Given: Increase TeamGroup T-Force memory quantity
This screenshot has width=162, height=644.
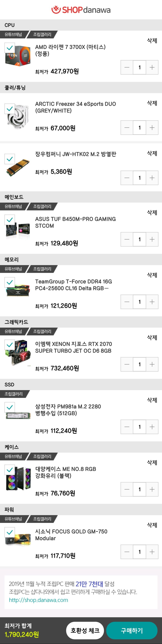Looking at the screenshot, I should pyautogui.click(x=152, y=302).
